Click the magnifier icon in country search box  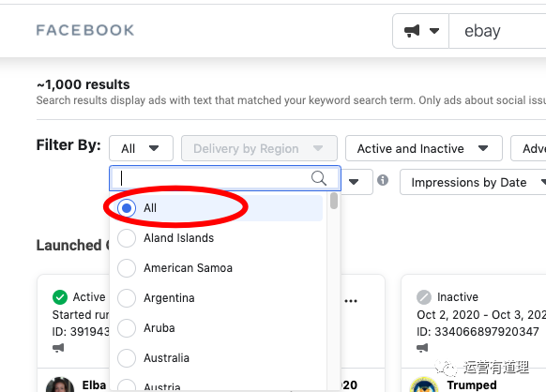pyautogui.click(x=319, y=178)
